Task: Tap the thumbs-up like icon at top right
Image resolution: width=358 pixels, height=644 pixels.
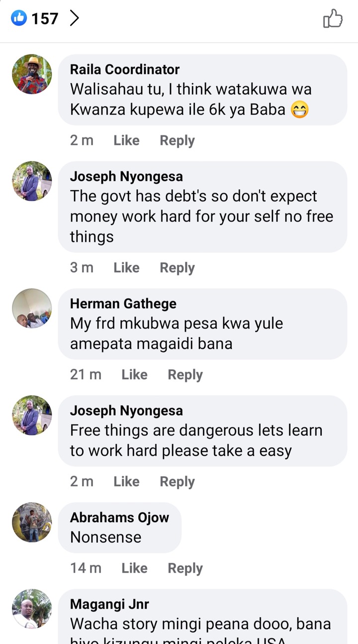Action: click(x=333, y=19)
